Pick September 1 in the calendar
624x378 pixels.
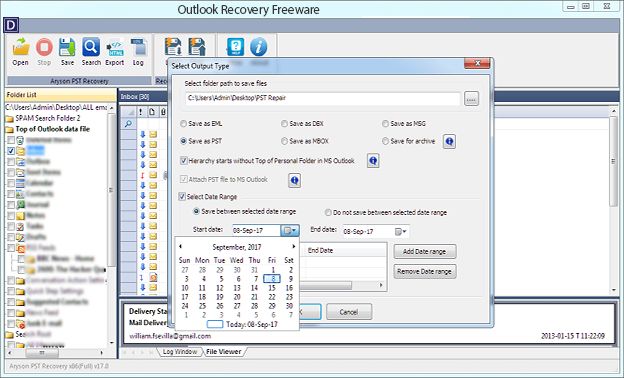273,270
